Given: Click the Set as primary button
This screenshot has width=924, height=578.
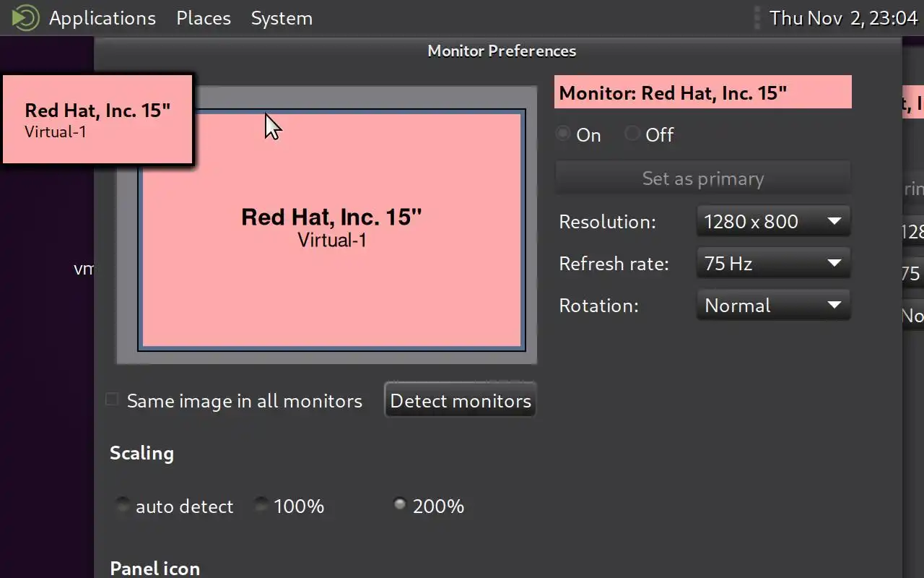Looking at the screenshot, I should pos(702,178).
